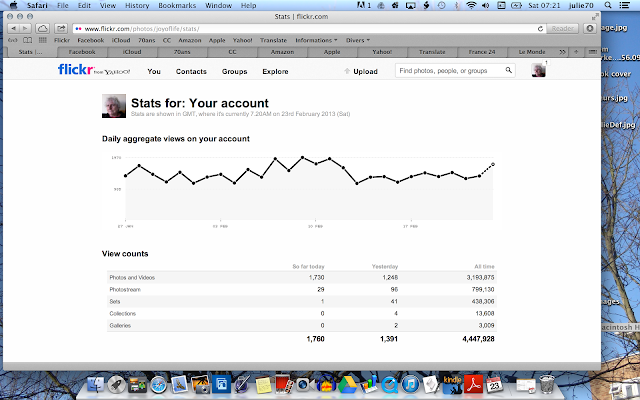The height and width of the screenshot is (400, 640).
Task: Open the bookmarks book icon
Action: (27, 40)
